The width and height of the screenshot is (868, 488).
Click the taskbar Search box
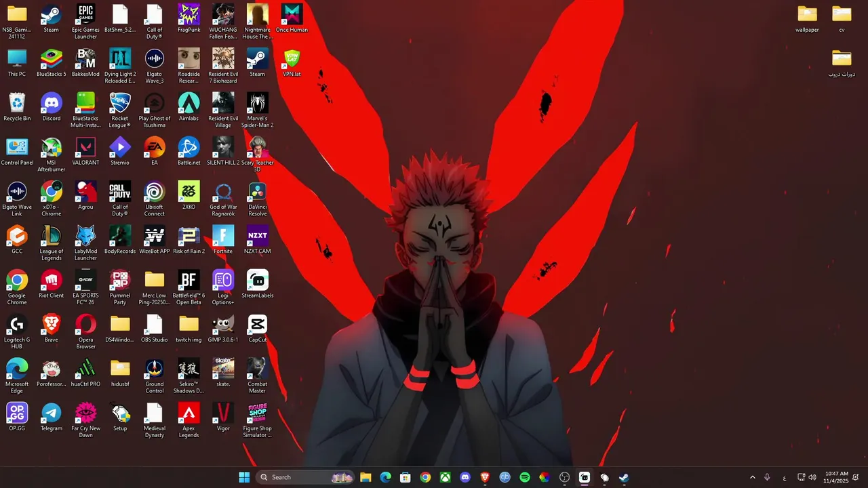click(305, 477)
